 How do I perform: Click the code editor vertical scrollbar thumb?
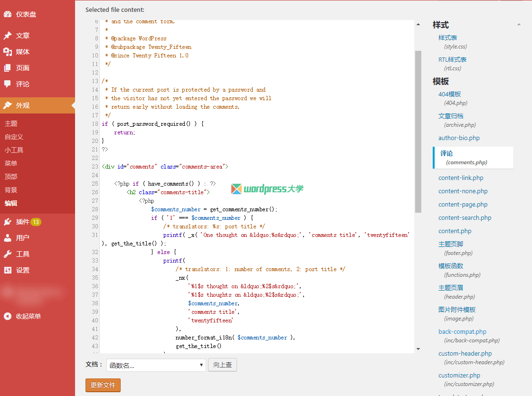(418, 132)
